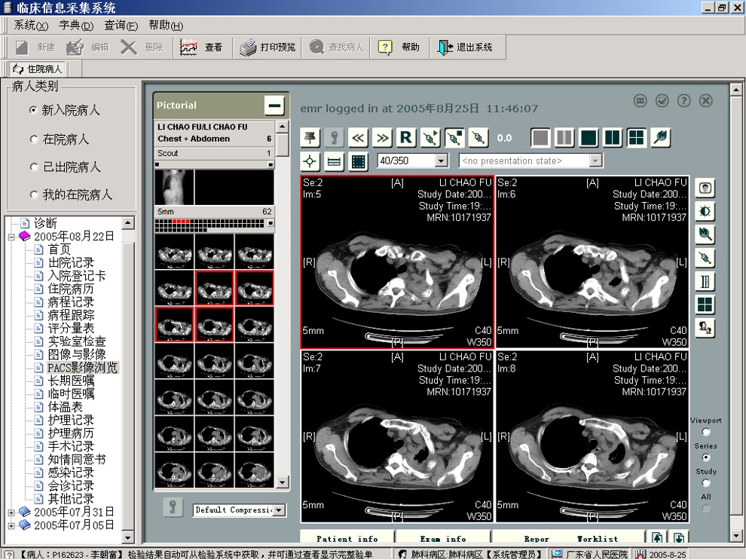The height and width of the screenshot is (560, 746).
Task: Select the 新入院病人 radio button
Action: pos(33,110)
